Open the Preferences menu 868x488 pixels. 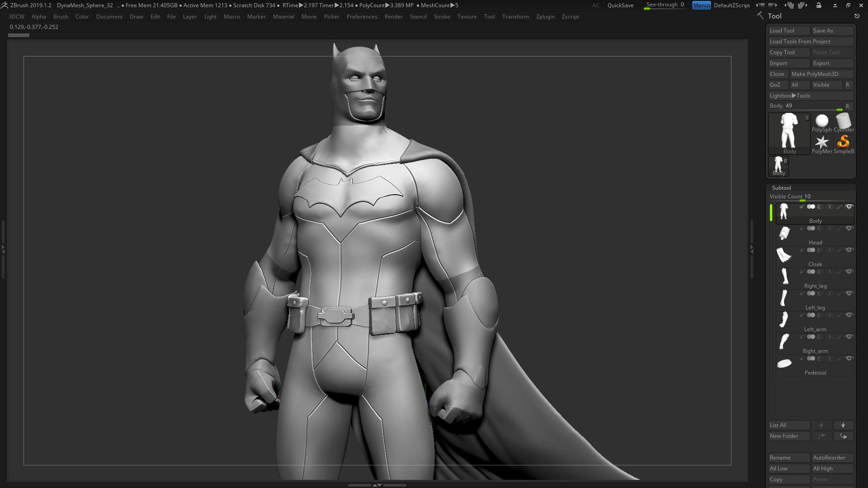click(362, 17)
